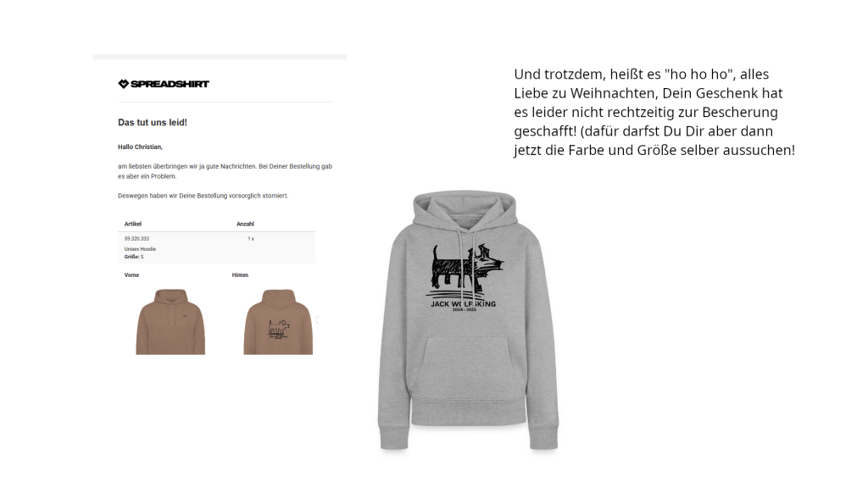Screen dimensions: 868x488
Task: Click the Spreadshirt heart logo icon
Action: tap(123, 84)
